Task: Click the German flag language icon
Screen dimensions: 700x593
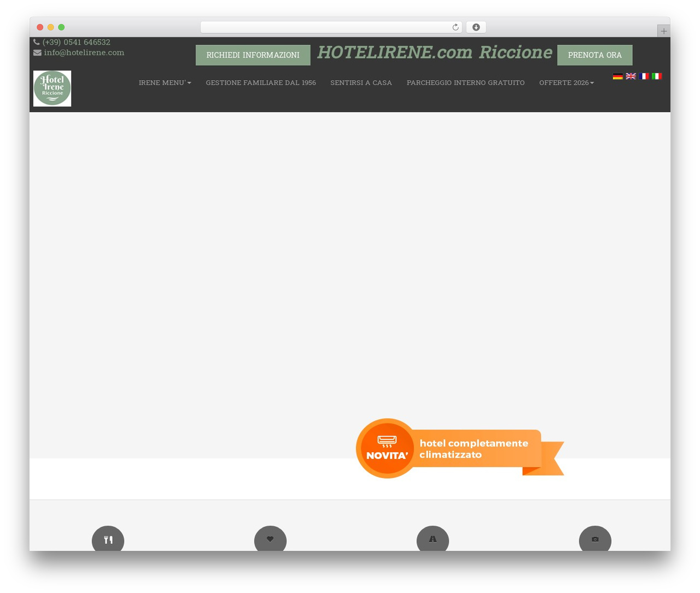Action: pyautogui.click(x=617, y=76)
